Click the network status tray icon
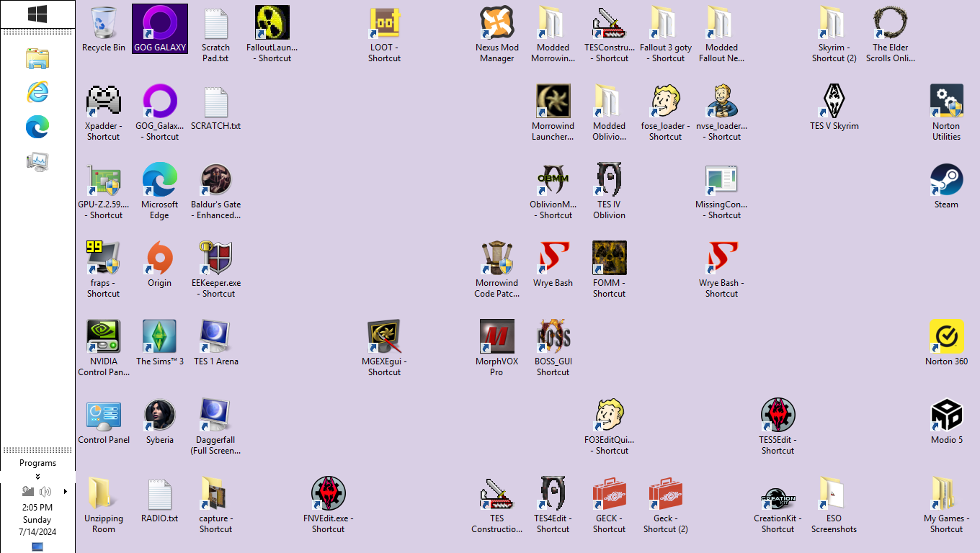The width and height of the screenshot is (980, 553). tap(28, 492)
